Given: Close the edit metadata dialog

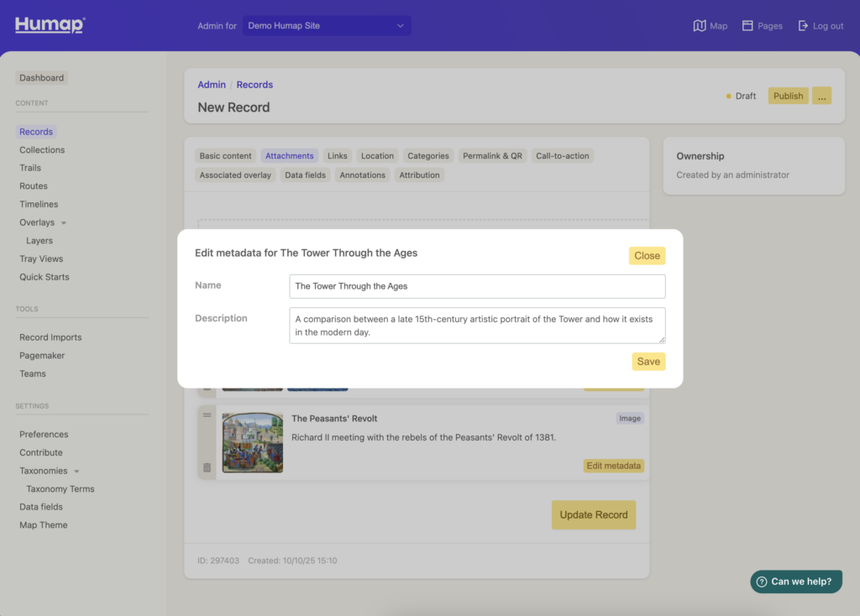Looking at the screenshot, I should (x=647, y=256).
